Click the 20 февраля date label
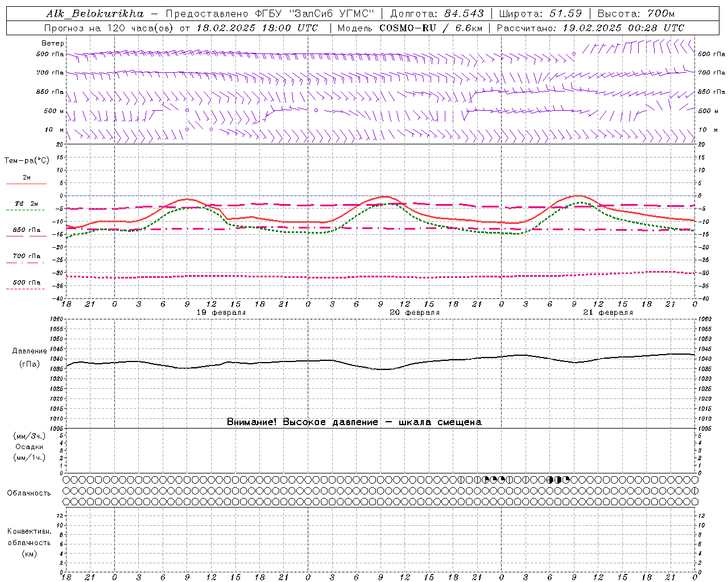Screen dimensions: 728x582 [x=415, y=313]
